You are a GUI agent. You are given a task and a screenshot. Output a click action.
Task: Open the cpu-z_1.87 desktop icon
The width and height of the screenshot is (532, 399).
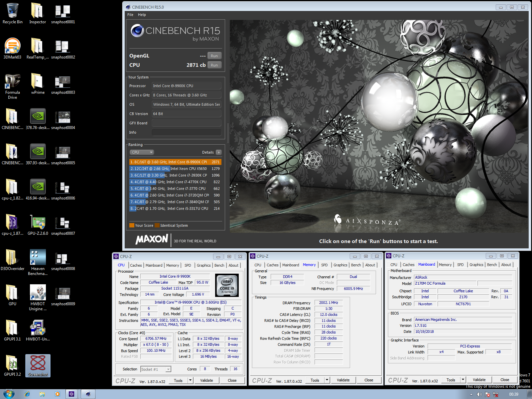coord(13,225)
